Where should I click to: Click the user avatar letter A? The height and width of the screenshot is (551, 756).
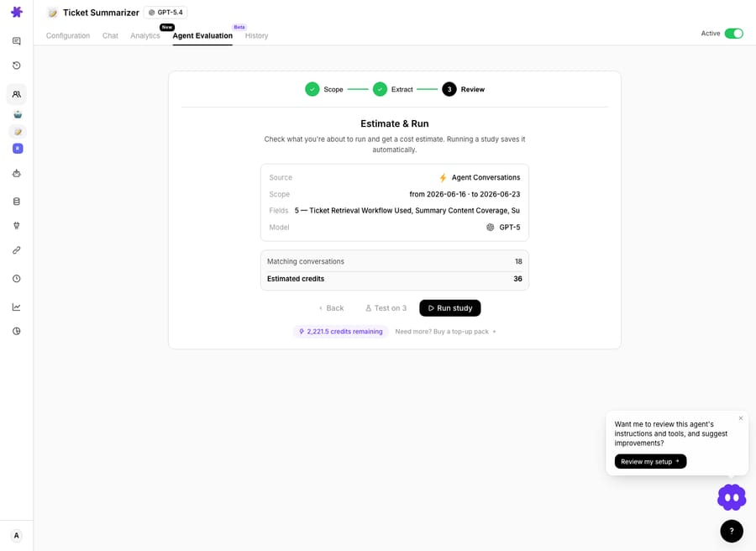coord(17,536)
